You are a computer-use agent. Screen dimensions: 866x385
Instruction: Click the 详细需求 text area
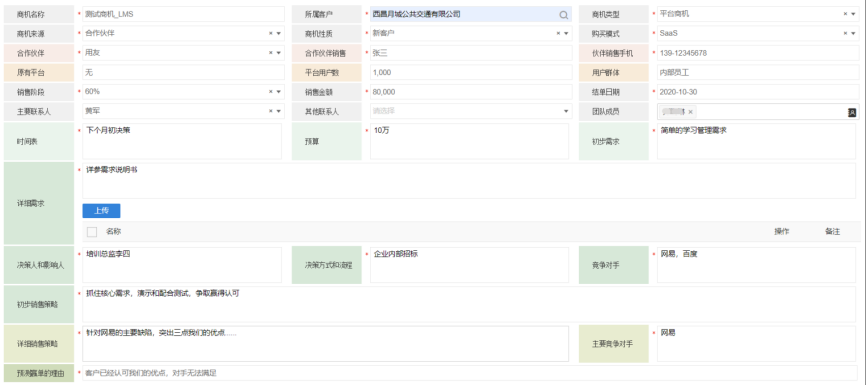(x=469, y=181)
